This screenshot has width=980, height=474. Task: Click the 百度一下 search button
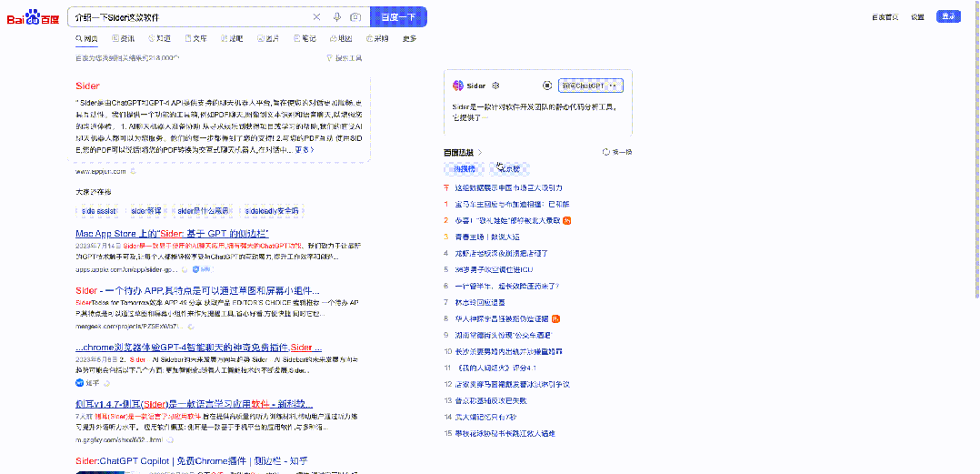coord(399,17)
